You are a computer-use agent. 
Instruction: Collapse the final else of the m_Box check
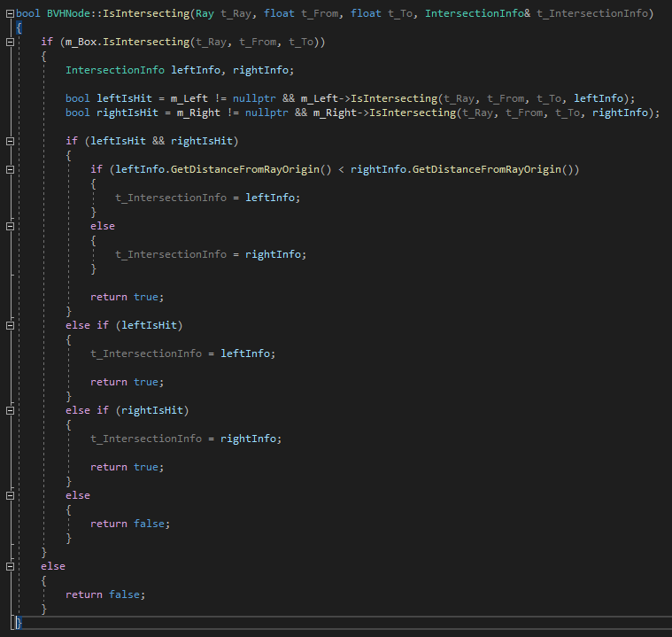click(x=11, y=566)
